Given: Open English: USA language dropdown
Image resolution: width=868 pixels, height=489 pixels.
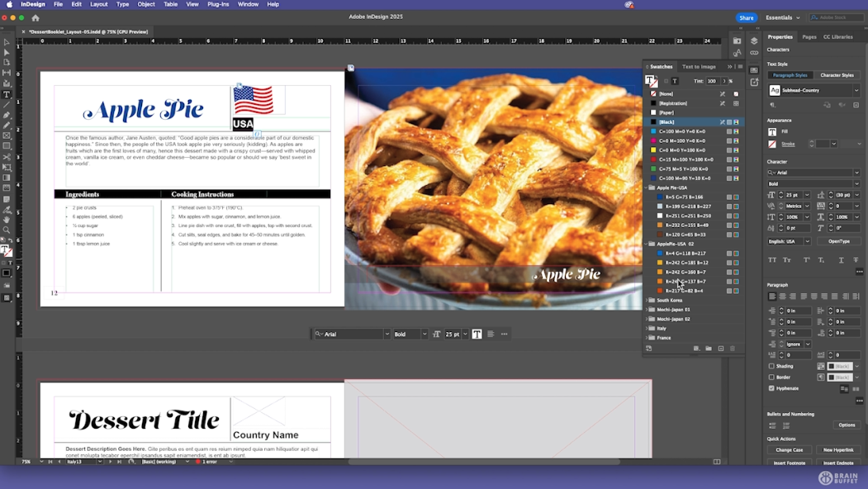Looking at the screenshot, I should coord(807,241).
